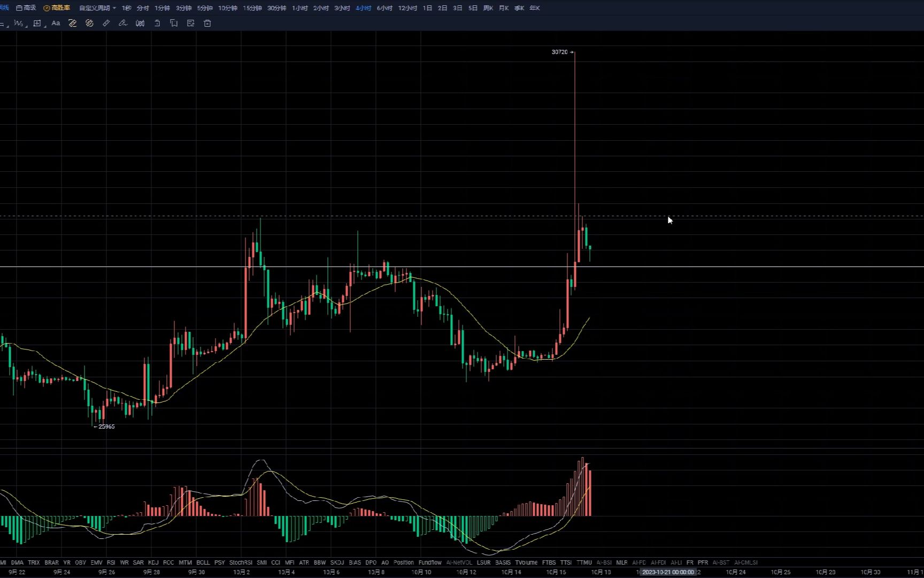
Task: Click the copy drawings icon
Action: pyautogui.click(x=174, y=23)
